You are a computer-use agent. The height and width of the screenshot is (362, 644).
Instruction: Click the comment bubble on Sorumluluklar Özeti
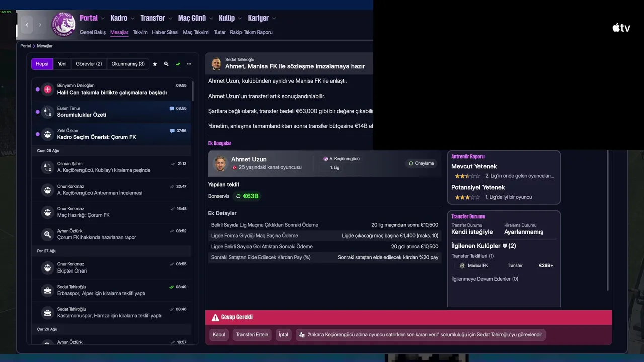coord(172,108)
